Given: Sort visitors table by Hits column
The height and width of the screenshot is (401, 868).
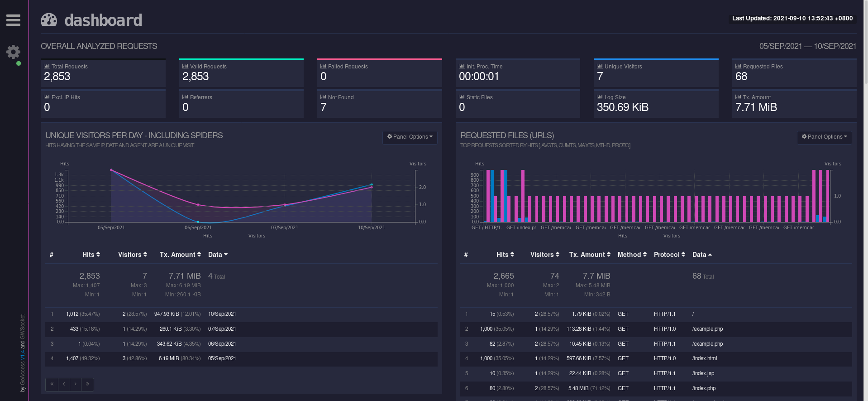Looking at the screenshot, I should [91, 255].
